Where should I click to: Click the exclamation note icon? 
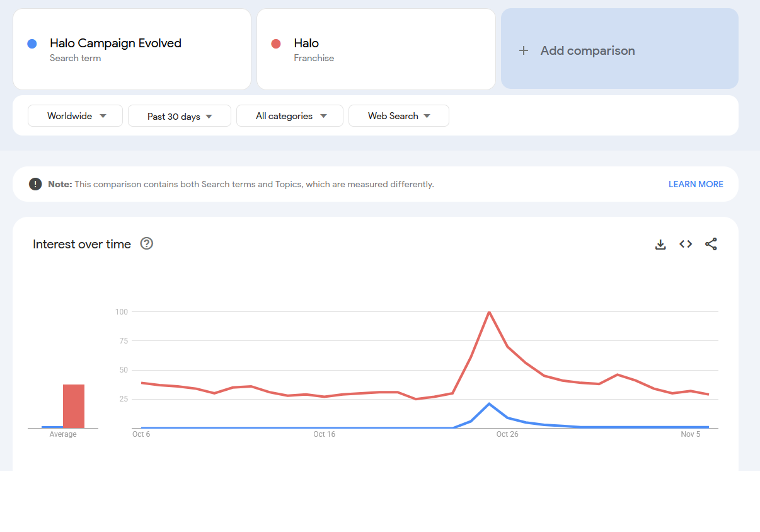point(35,184)
